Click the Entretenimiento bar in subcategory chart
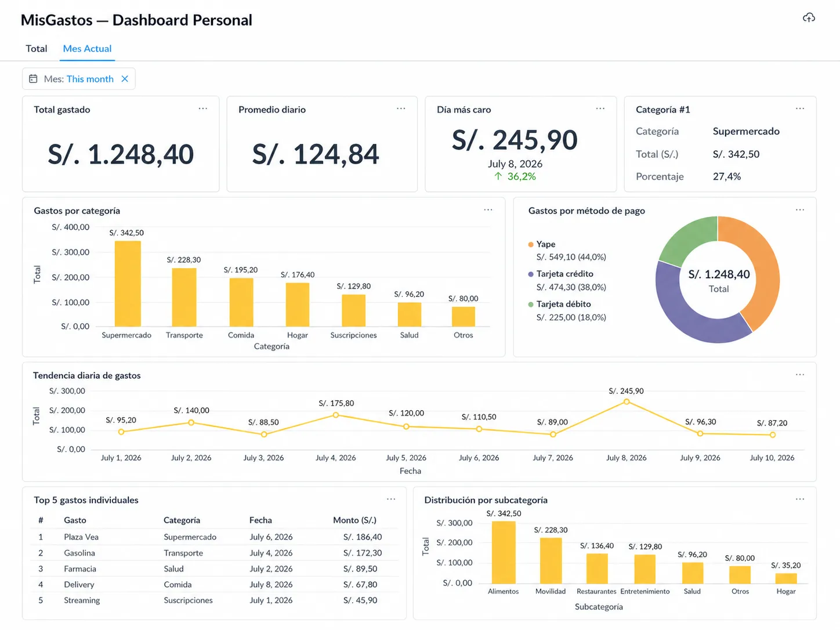840x630 pixels. point(645,569)
